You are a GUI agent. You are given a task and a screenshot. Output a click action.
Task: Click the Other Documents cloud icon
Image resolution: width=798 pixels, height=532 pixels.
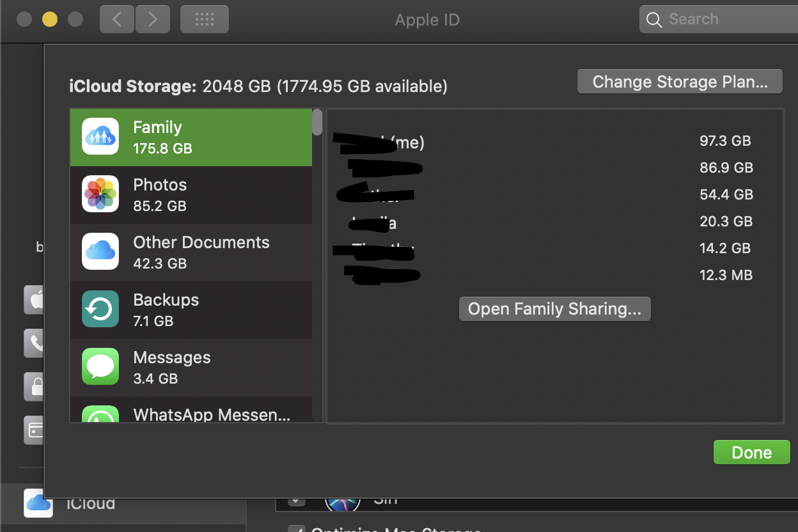[x=100, y=251]
